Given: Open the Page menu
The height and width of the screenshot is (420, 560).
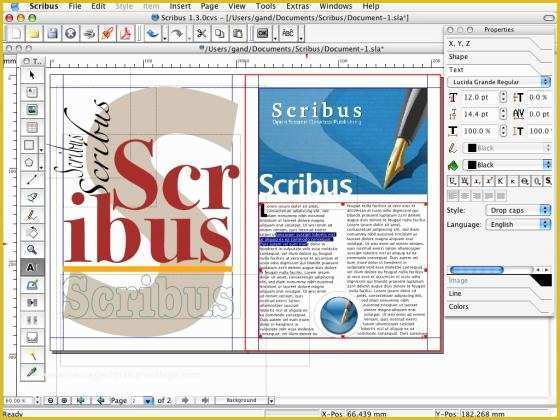Looking at the screenshot, I should (x=209, y=6).
